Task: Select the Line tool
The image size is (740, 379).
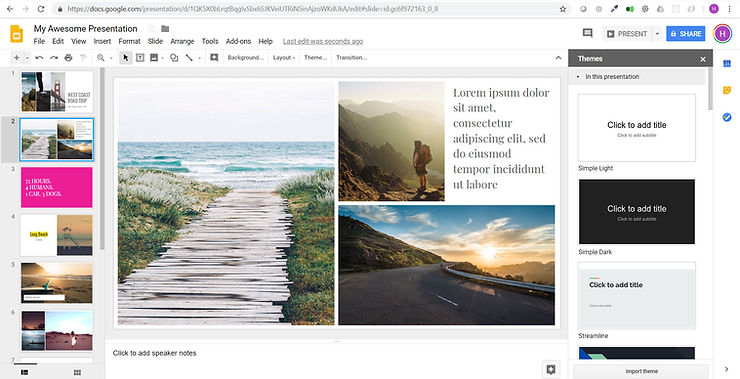Action: coord(189,58)
